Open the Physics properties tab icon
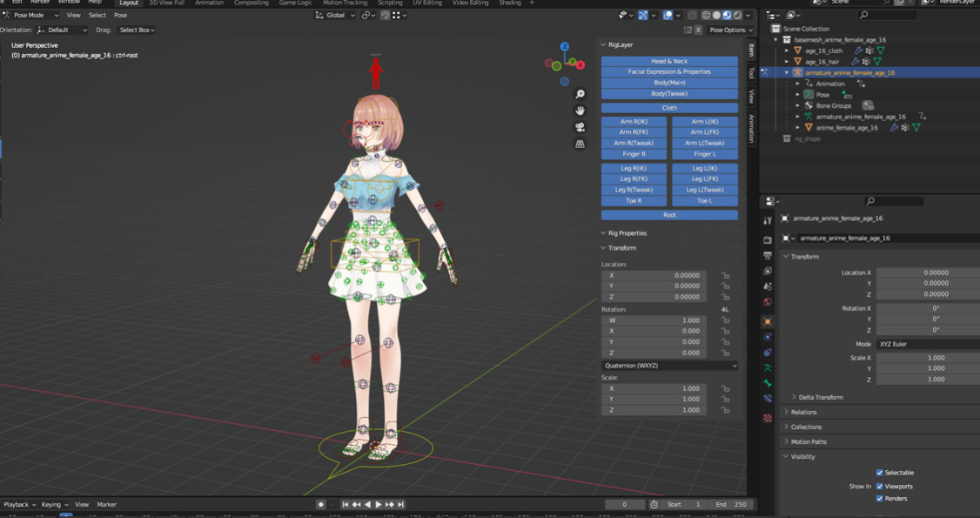Screen dimensions: 980x518 [768, 337]
